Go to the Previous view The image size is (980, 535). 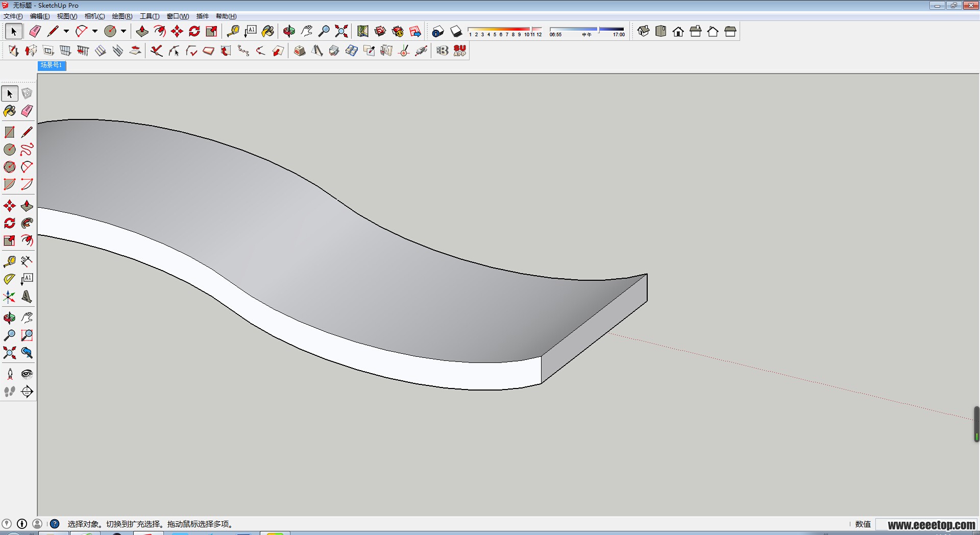[27, 353]
